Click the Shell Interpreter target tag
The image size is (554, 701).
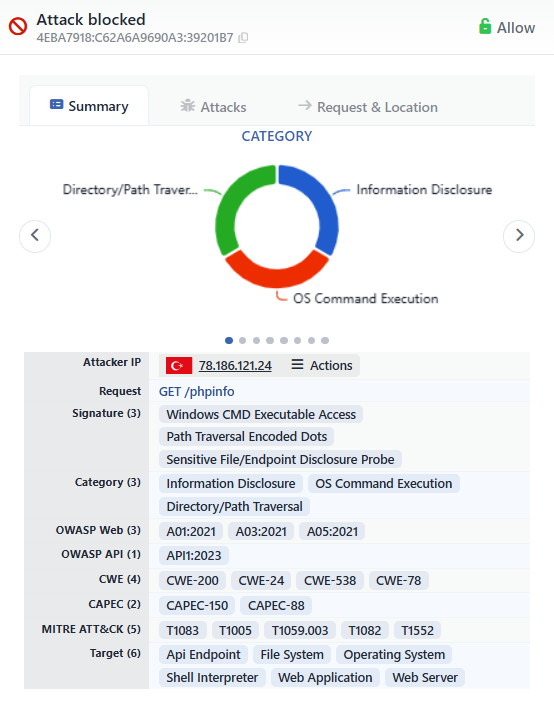pyautogui.click(x=212, y=678)
